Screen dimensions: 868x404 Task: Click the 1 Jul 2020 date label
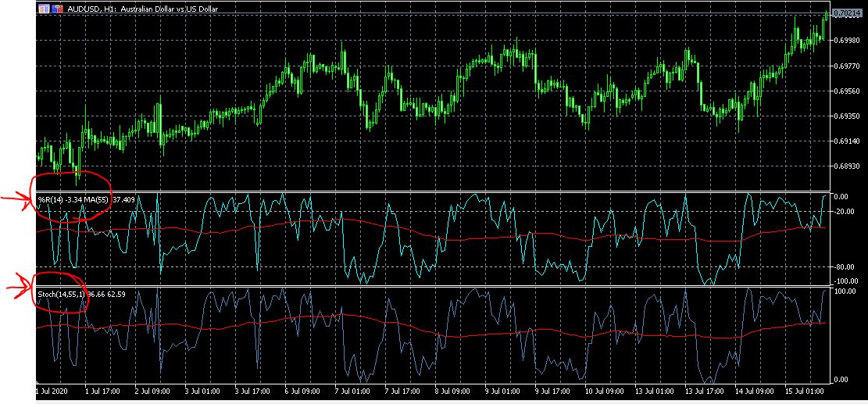(x=52, y=391)
